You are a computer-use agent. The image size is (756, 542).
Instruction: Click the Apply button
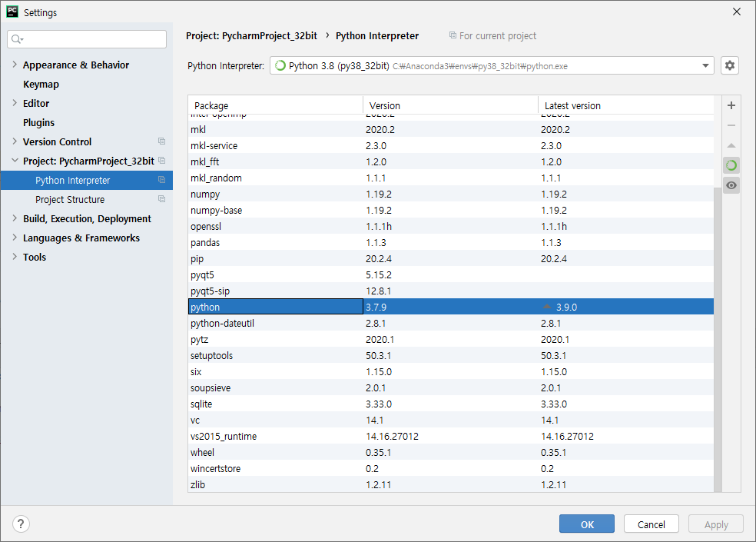(x=716, y=524)
